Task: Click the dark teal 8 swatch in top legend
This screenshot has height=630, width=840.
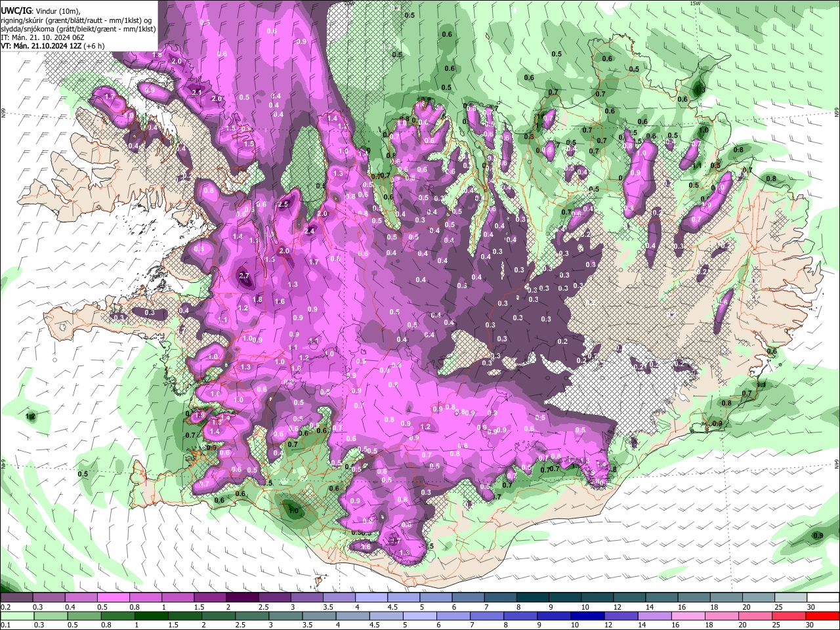Action: pos(533,598)
